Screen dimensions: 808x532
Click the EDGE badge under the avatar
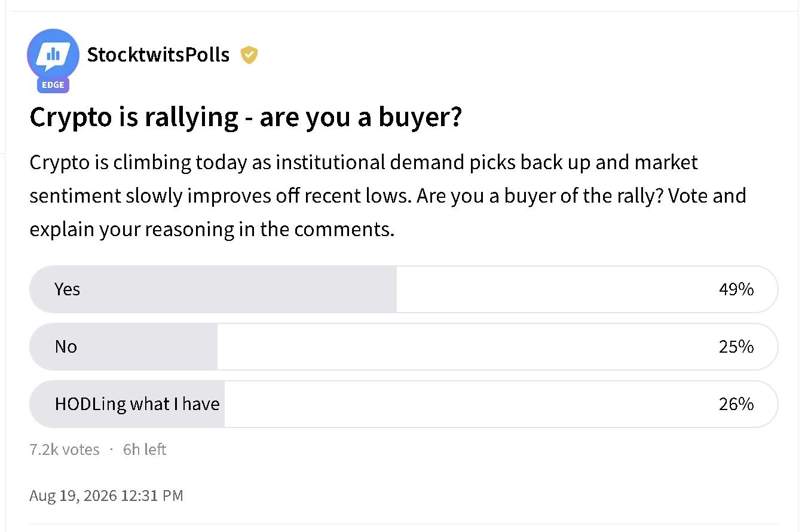pos(53,85)
